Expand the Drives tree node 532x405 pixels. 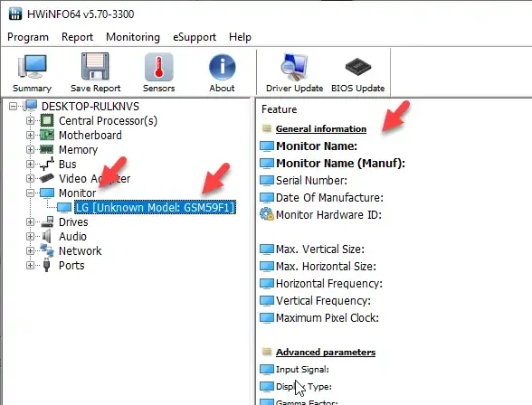click(30, 222)
